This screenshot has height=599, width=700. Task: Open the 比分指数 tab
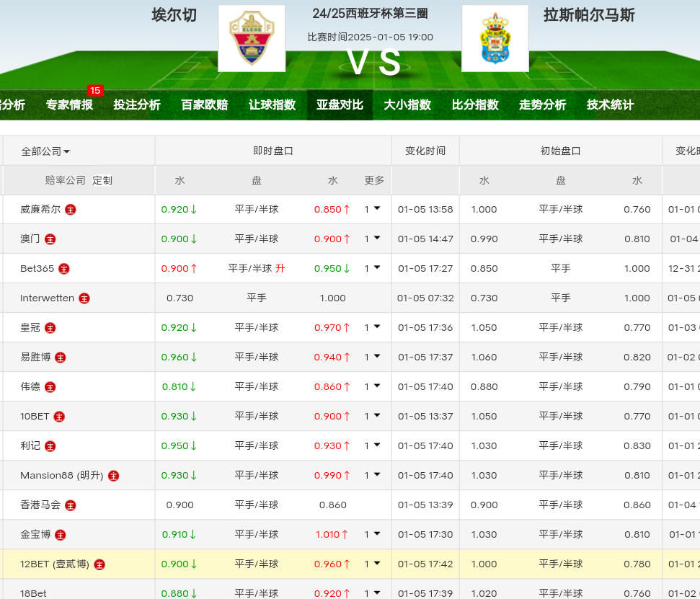(x=475, y=105)
